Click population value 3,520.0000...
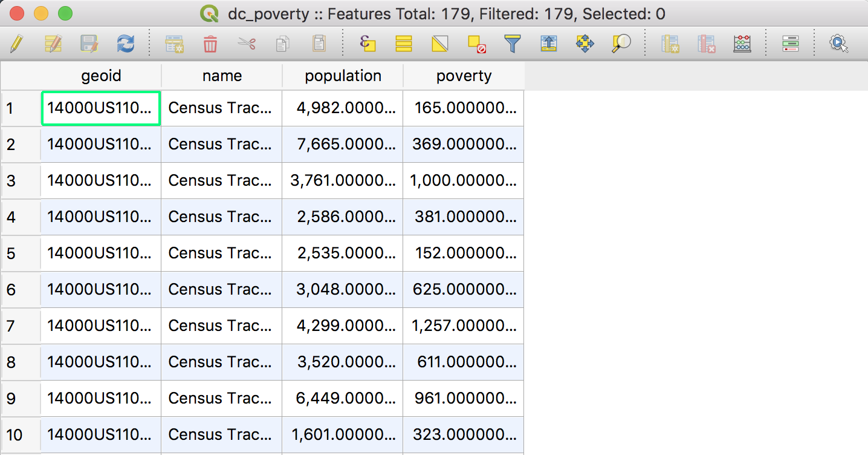The width and height of the screenshot is (868, 455). (343, 362)
